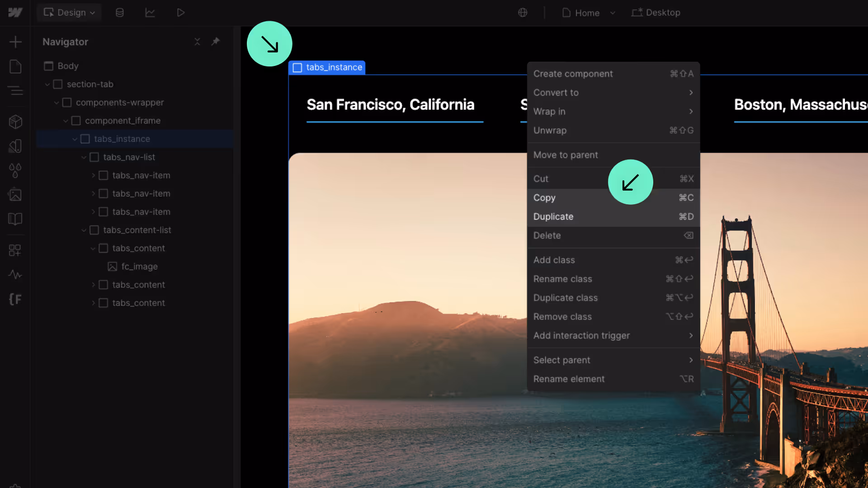Collapse the tabs_nav-list tree node
Screen dimensions: 868x488
[x=84, y=157]
